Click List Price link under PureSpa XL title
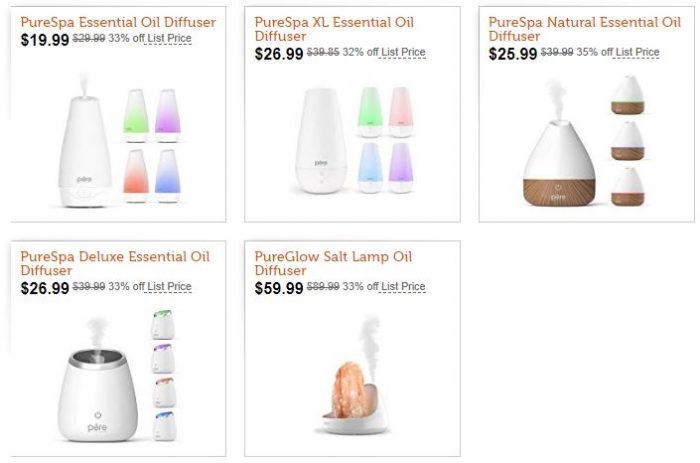700x463 pixels. tap(403, 52)
